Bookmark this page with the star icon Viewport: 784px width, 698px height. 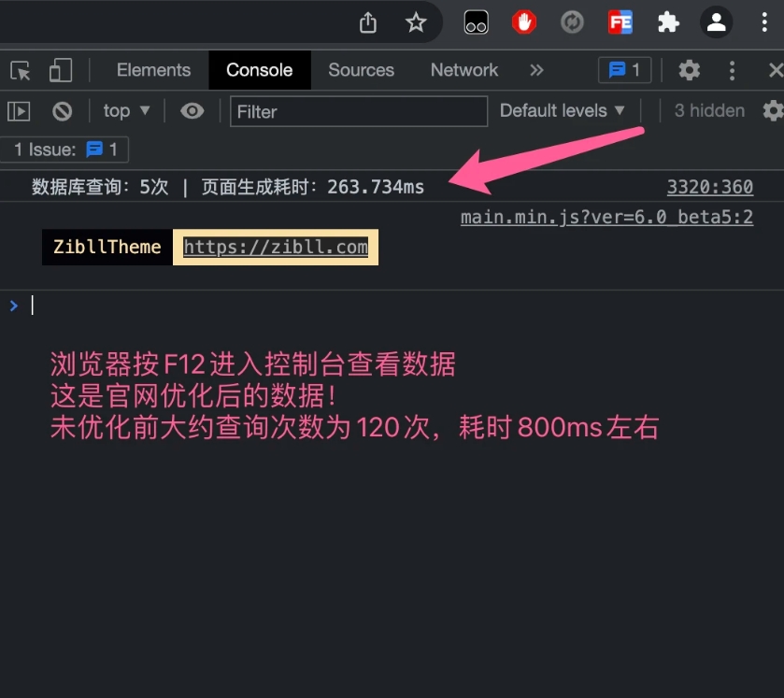416,22
